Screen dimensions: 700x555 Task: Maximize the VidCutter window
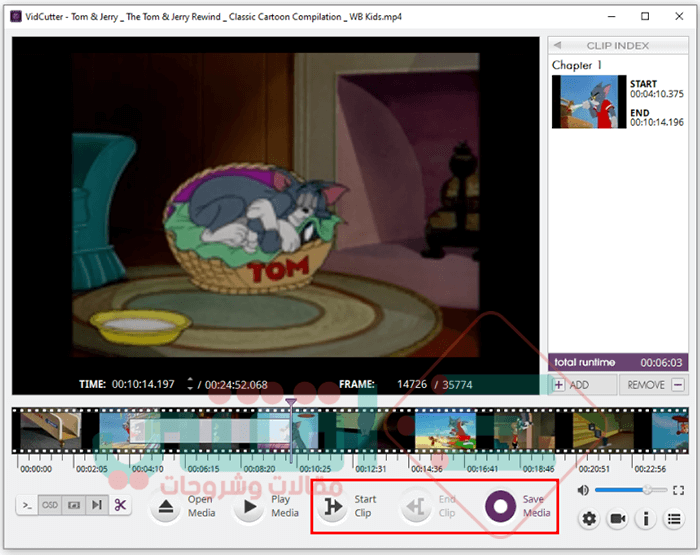(x=645, y=17)
